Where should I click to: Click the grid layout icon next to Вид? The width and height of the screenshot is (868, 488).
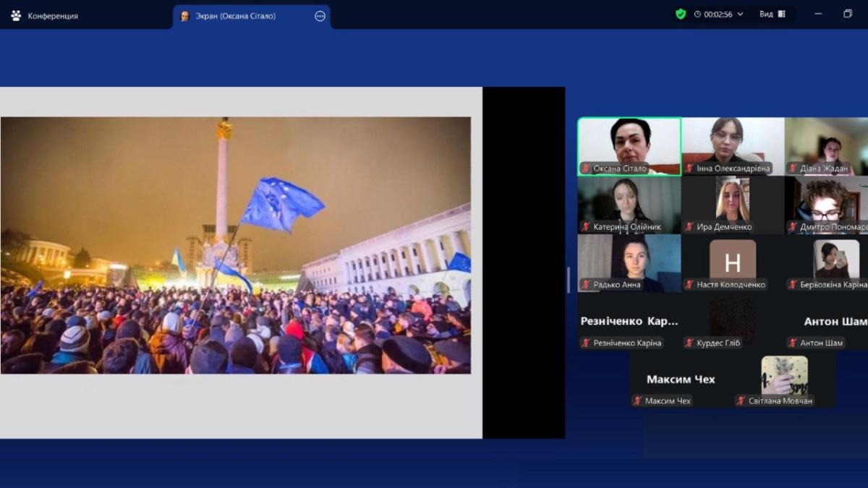(782, 14)
